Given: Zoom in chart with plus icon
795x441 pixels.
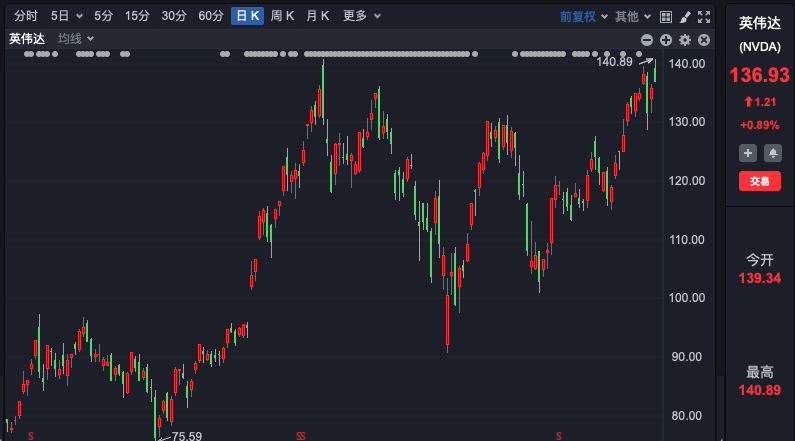Looking at the screenshot, I should click(666, 39).
